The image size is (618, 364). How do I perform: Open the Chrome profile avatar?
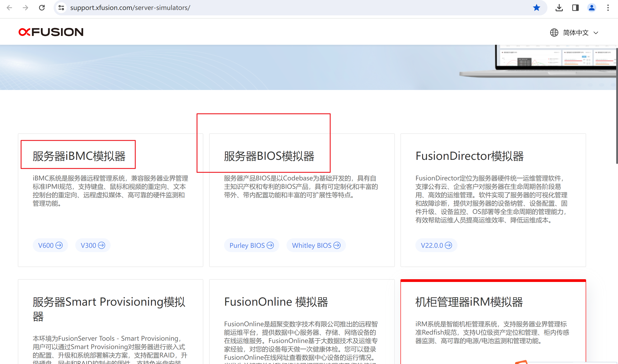tap(592, 8)
